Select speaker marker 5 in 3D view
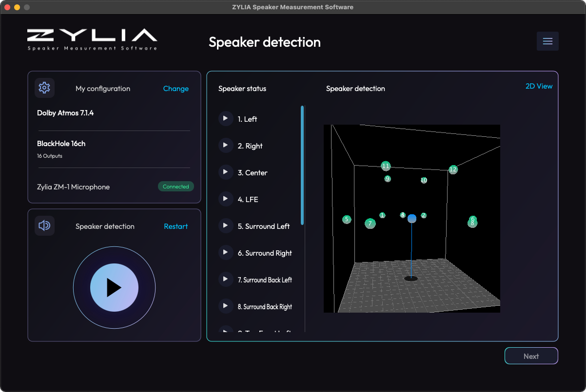Screen dimensions: 586x392 coord(347,220)
